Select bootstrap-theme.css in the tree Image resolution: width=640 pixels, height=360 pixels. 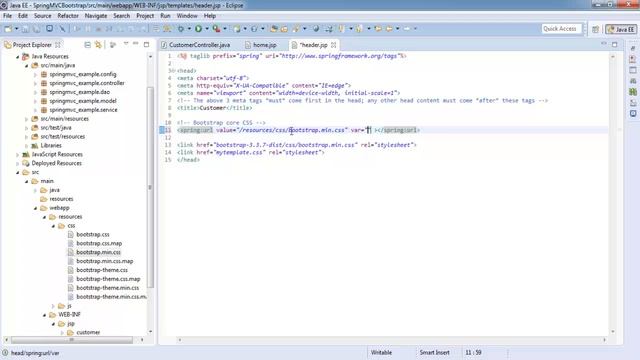102,270
